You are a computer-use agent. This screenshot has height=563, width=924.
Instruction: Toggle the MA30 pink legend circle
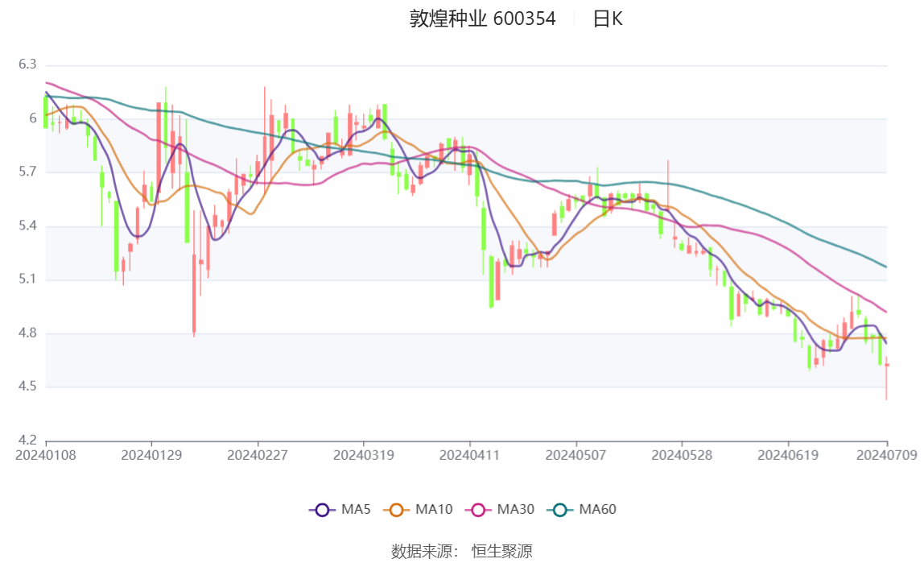tap(478, 510)
